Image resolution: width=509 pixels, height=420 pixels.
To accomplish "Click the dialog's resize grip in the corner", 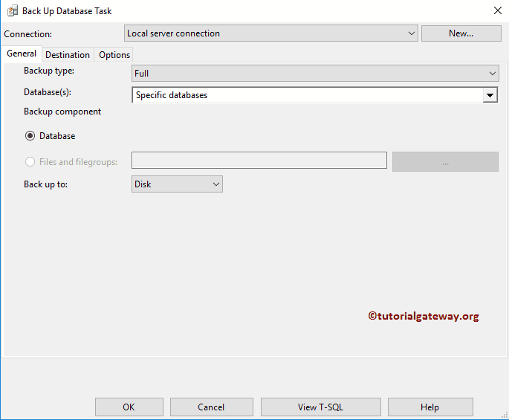I will [504, 415].
